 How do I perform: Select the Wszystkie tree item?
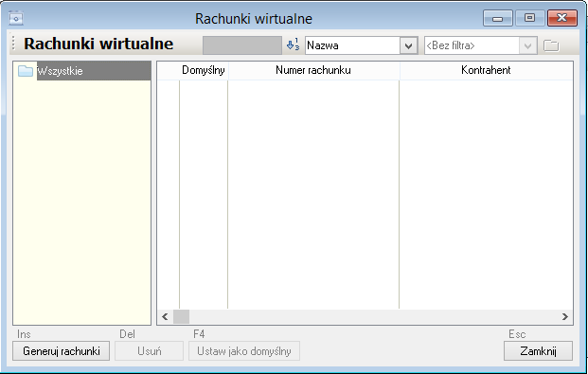pyautogui.click(x=60, y=71)
